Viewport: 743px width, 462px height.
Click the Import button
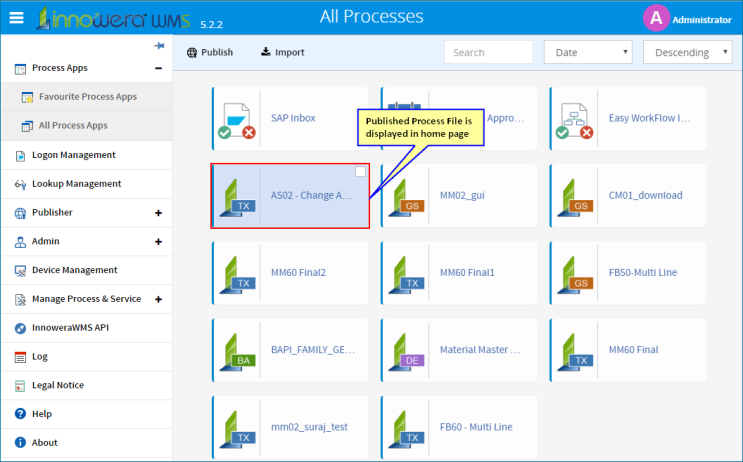point(282,52)
